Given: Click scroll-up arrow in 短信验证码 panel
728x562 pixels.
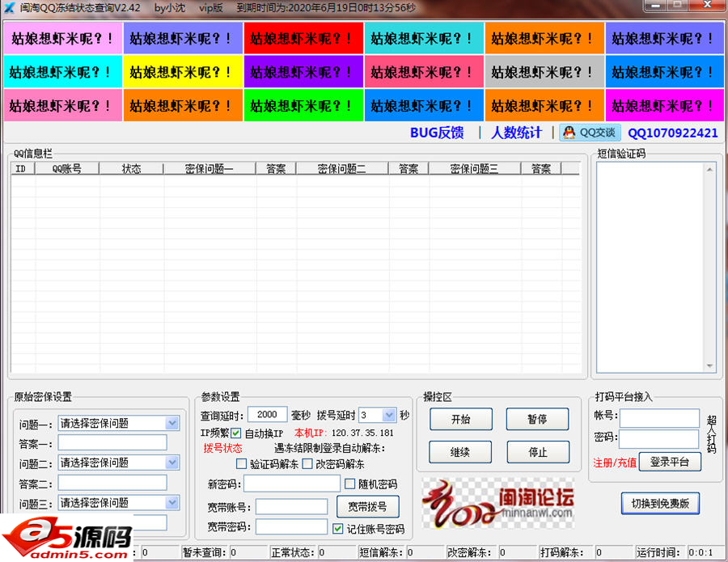Looking at the screenshot, I should point(709,170).
